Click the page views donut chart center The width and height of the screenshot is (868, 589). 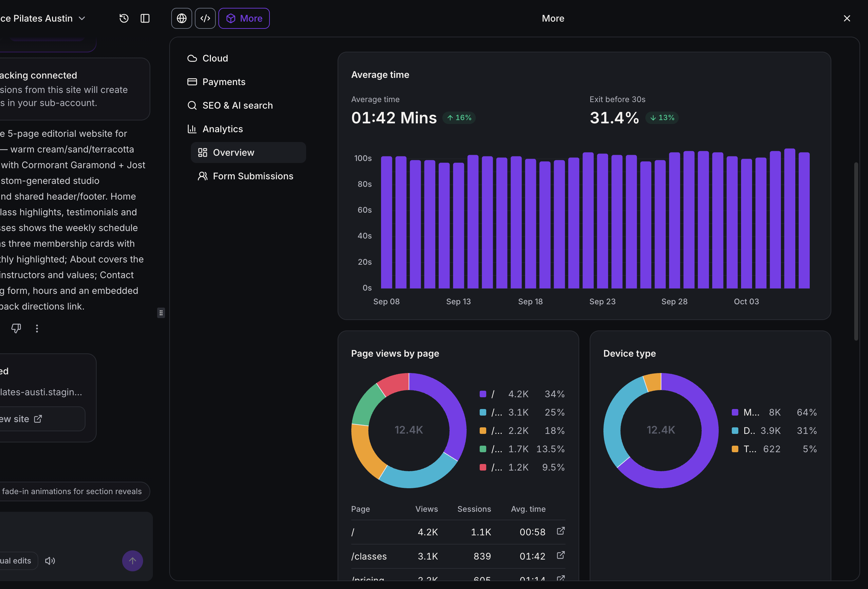pos(409,430)
